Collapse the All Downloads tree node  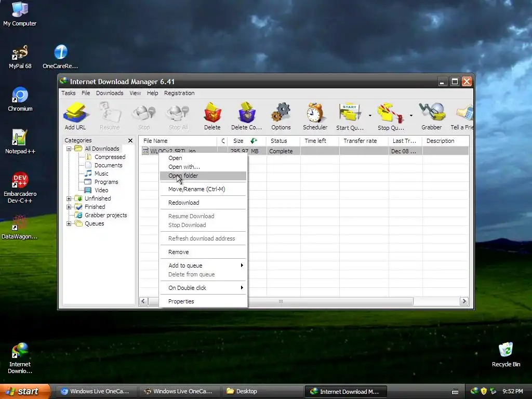[x=69, y=149]
